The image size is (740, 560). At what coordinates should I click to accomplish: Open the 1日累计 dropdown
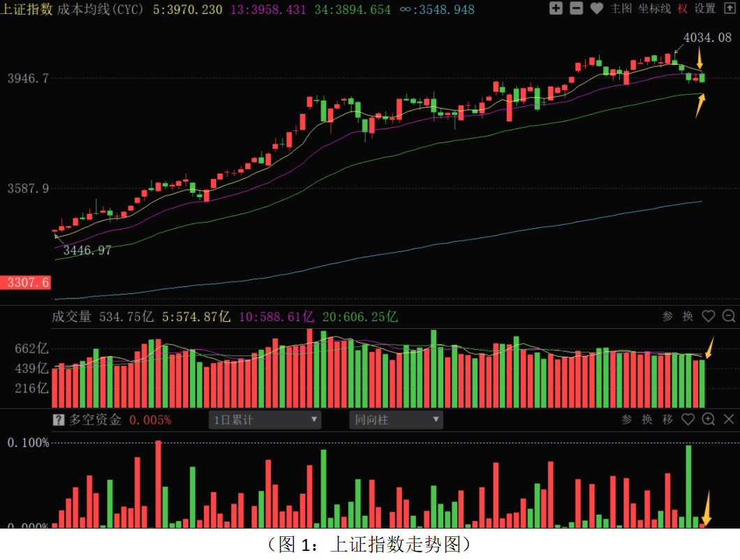click(265, 420)
